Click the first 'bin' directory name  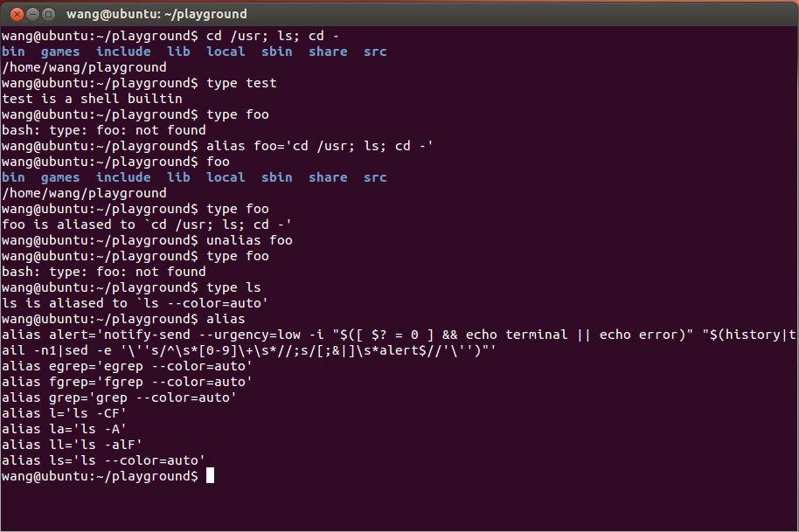point(13,52)
